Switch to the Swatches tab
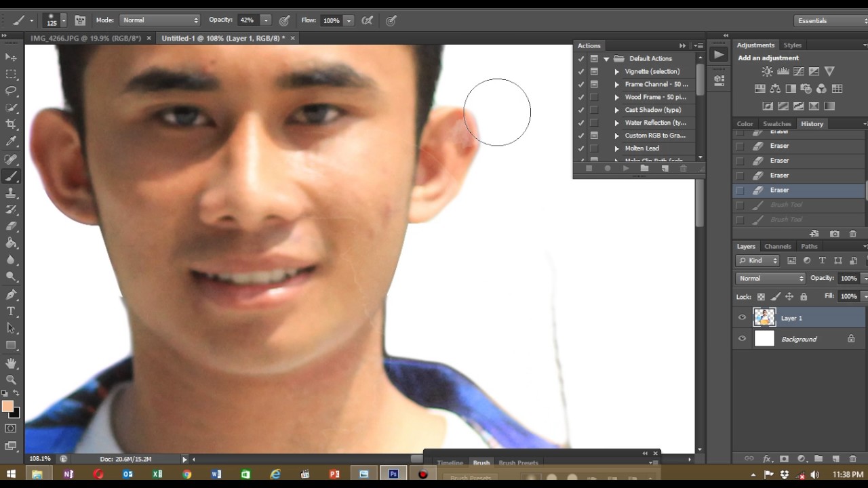This screenshot has height=488, width=868. coord(777,124)
